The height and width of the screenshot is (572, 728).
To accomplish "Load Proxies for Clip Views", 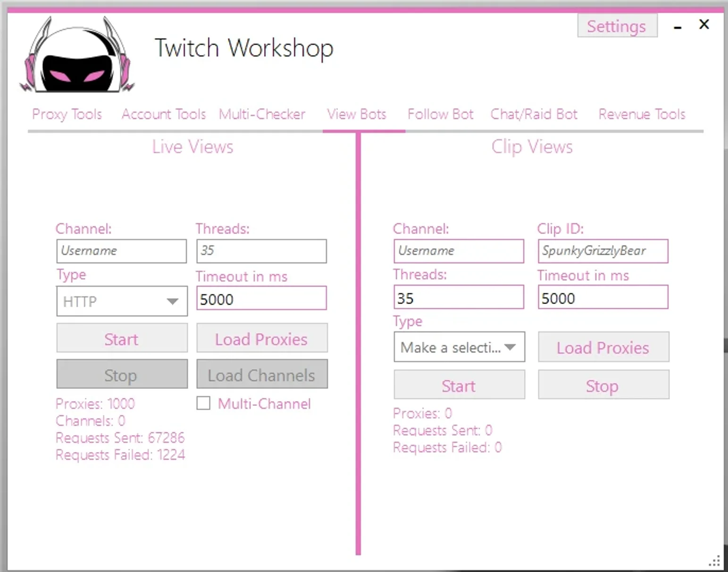I will point(603,347).
